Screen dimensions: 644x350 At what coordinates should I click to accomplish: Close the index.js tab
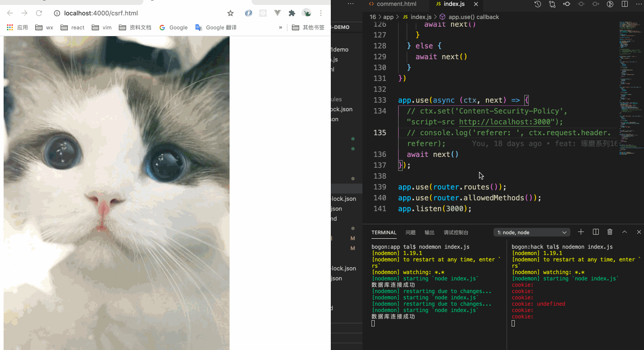pyautogui.click(x=476, y=4)
